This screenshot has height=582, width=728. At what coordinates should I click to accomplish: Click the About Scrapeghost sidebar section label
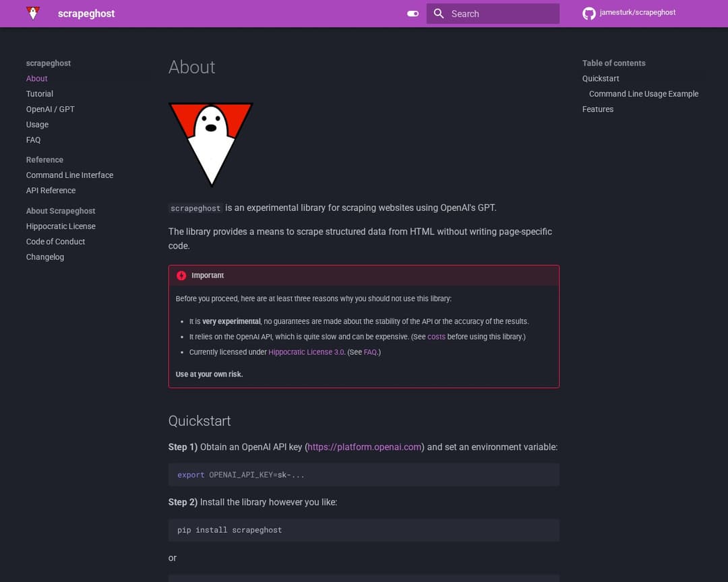61,211
